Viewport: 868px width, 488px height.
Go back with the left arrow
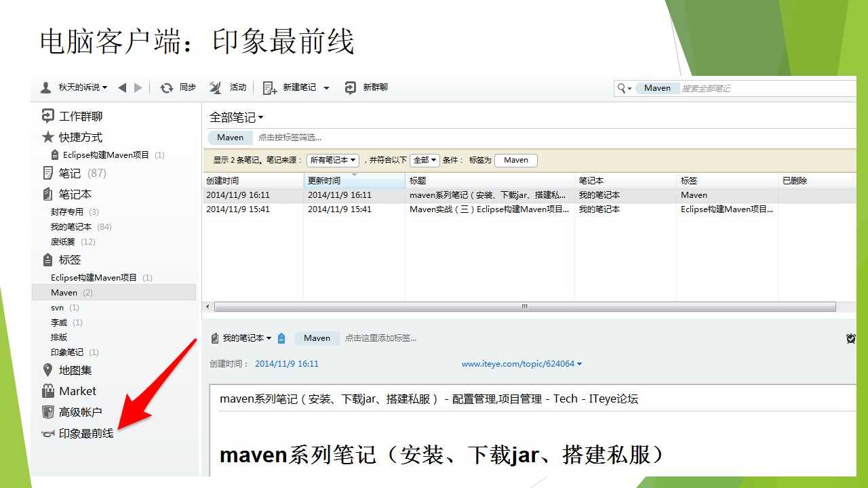click(x=122, y=87)
